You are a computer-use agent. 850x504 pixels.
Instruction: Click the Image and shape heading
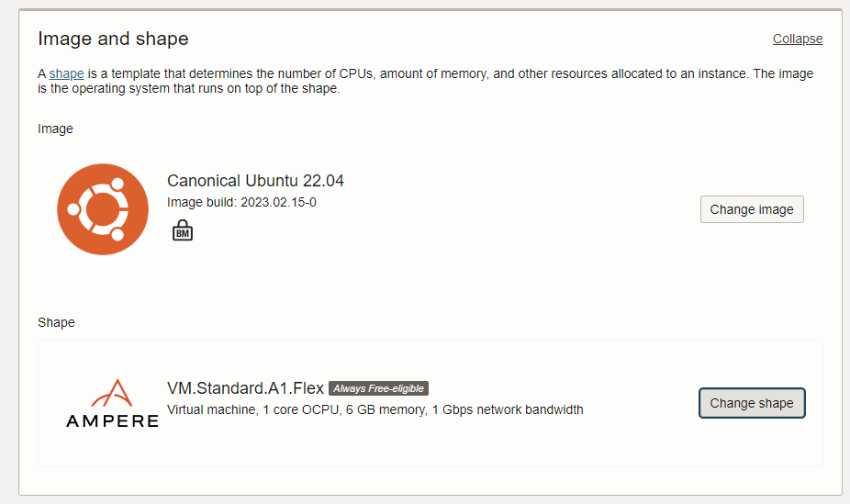(x=113, y=39)
